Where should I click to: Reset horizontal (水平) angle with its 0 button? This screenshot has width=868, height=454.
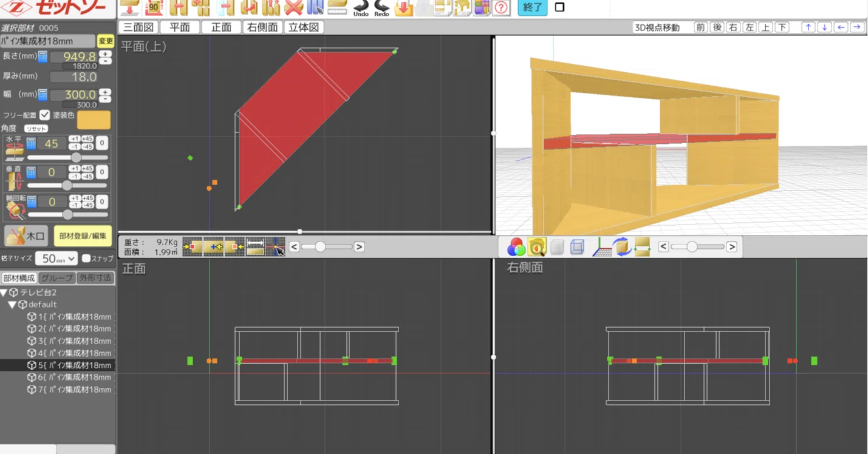tap(102, 143)
